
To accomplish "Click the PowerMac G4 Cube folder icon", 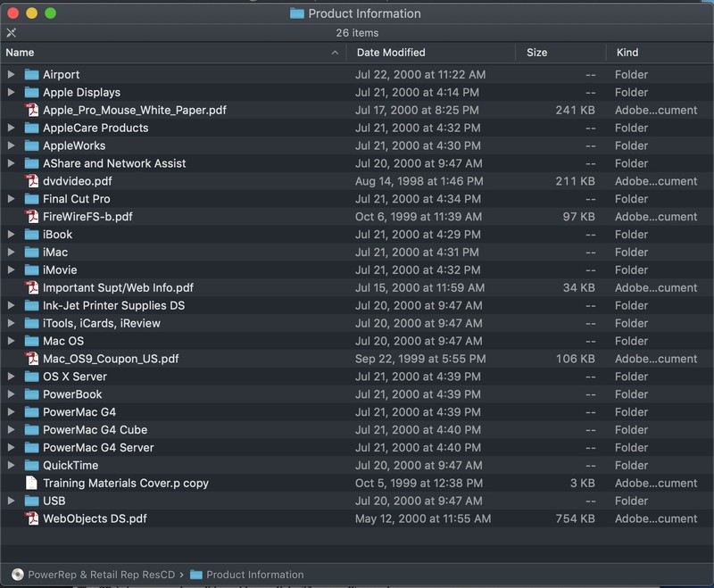I will [31, 429].
